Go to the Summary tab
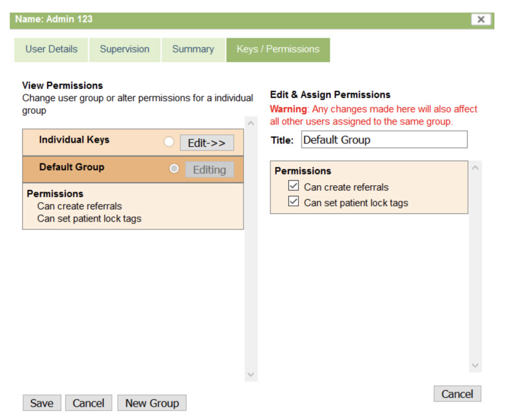Screen dimensions: 514x420 click(193, 50)
